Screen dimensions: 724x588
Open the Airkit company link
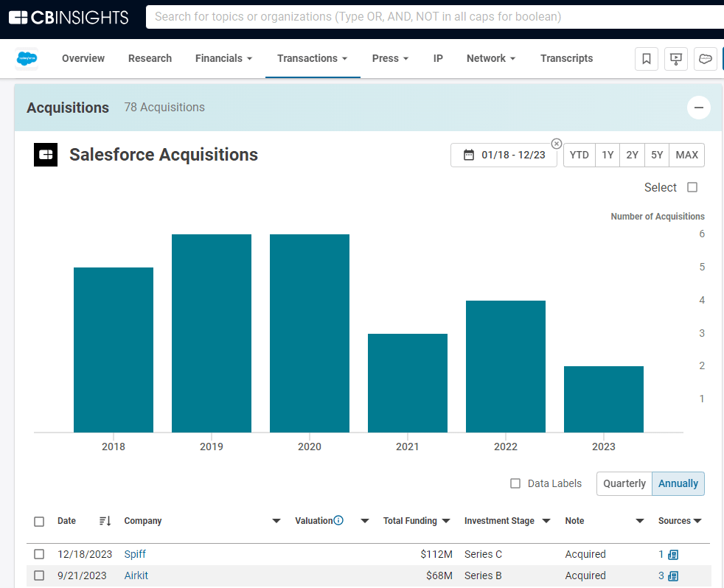point(136,575)
